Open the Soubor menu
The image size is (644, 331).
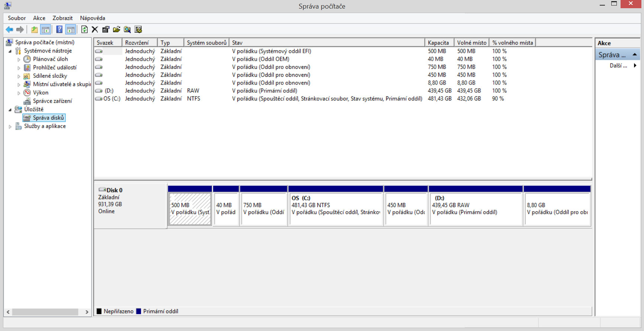pos(17,18)
